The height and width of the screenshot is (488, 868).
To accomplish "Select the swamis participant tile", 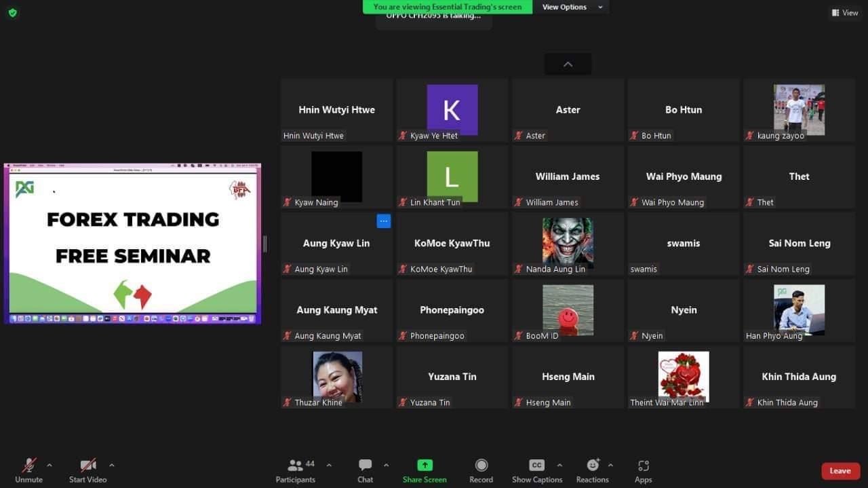I will pyautogui.click(x=684, y=243).
